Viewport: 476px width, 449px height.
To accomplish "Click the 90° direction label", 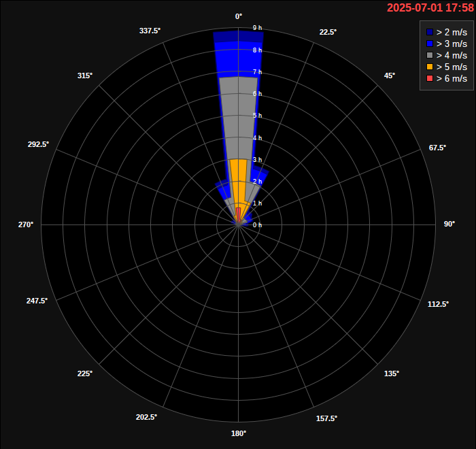I will coord(449,224).
